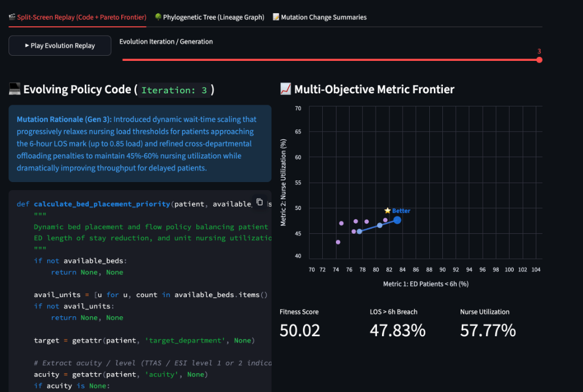Viewport: 583px width, 392px height.
Task: Click the Nurse Utilization value 57.77%
Action: click(488, 331)
